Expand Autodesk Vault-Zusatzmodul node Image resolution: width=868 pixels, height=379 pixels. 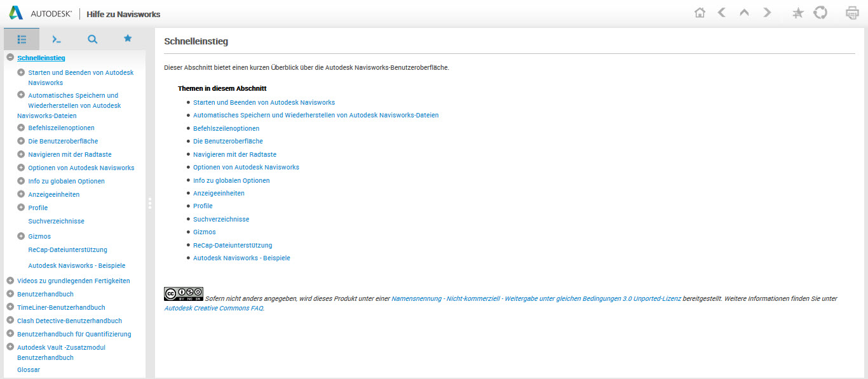click(10, 347)
